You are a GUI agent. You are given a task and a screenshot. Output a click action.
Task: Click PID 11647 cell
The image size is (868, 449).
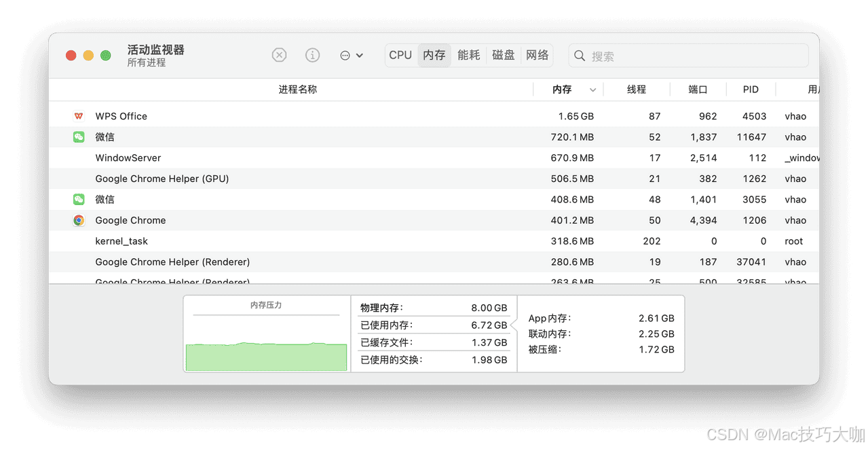click(751, 137)
